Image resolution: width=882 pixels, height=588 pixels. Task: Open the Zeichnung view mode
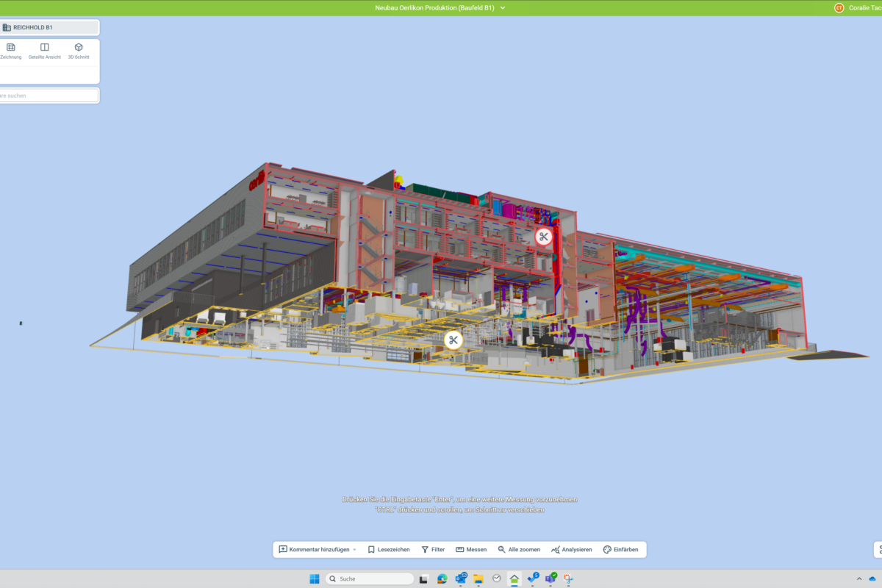10,51
